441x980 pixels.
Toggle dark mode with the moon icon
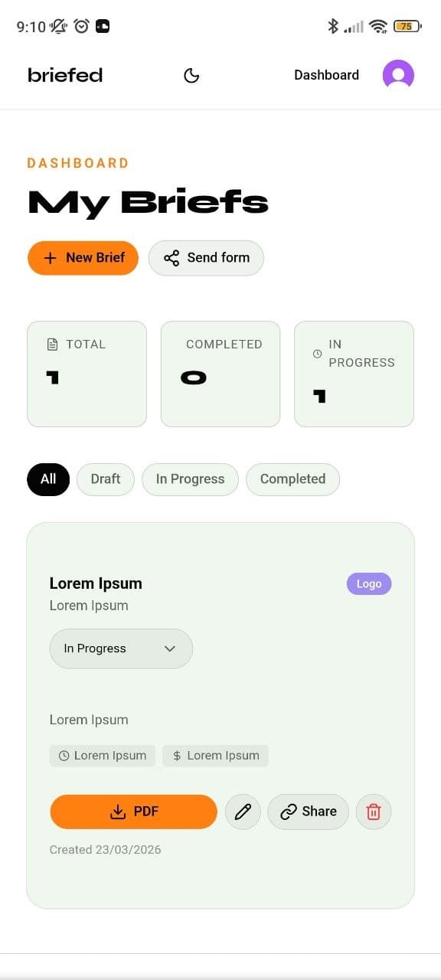pyautogui.click(x=191, y=75)
